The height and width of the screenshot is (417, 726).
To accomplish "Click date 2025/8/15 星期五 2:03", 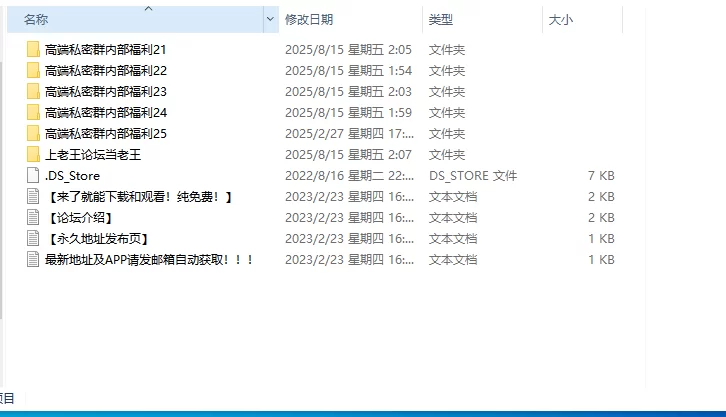I will click(x=348, y=92).
